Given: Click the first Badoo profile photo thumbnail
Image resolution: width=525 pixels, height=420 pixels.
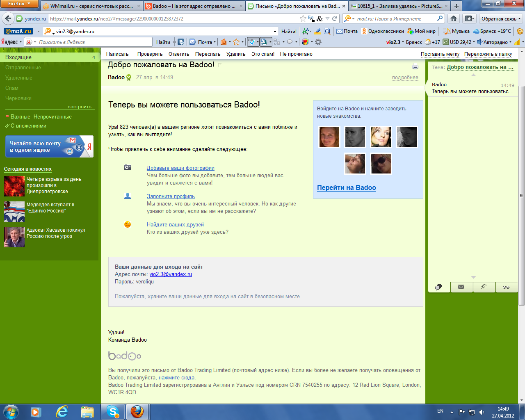Looking at the screenshot, I should tap(329, 137).
